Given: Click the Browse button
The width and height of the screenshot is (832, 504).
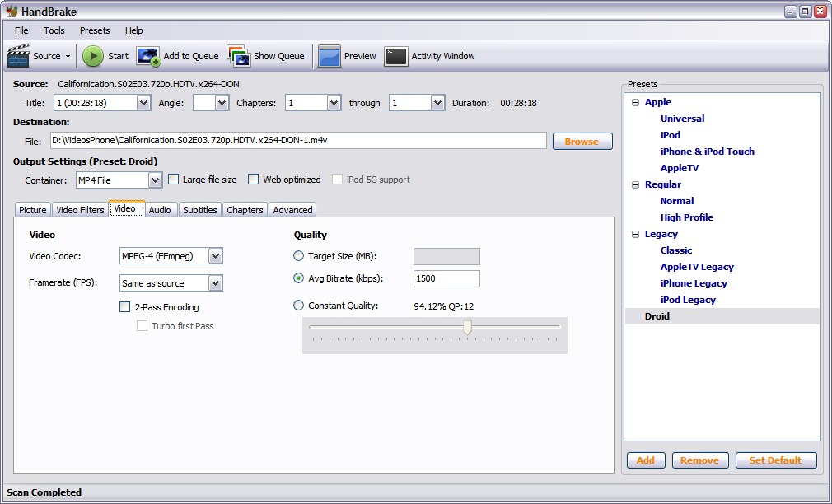Looking at the screenshot, I should coord(582,141).
